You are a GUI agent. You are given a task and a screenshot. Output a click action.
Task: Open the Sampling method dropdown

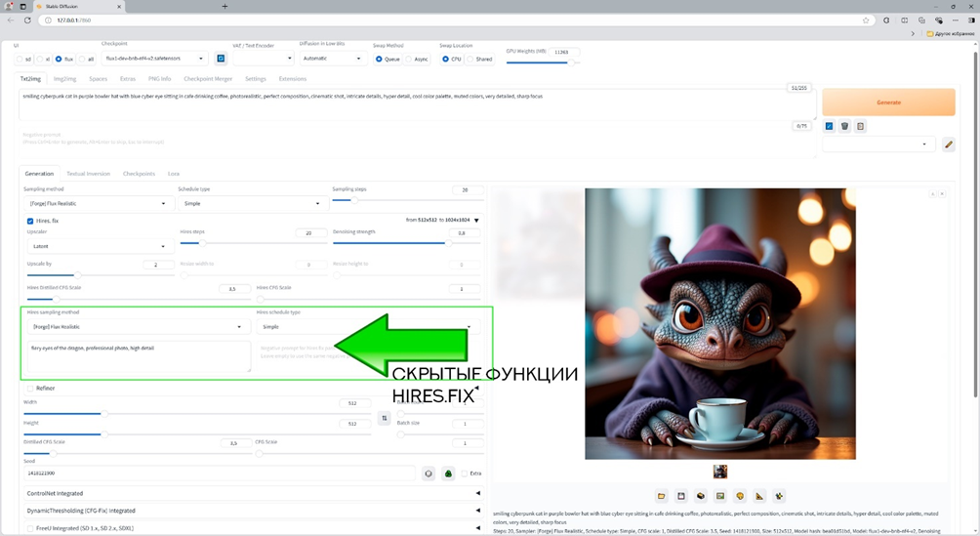[x=99, y=203]
